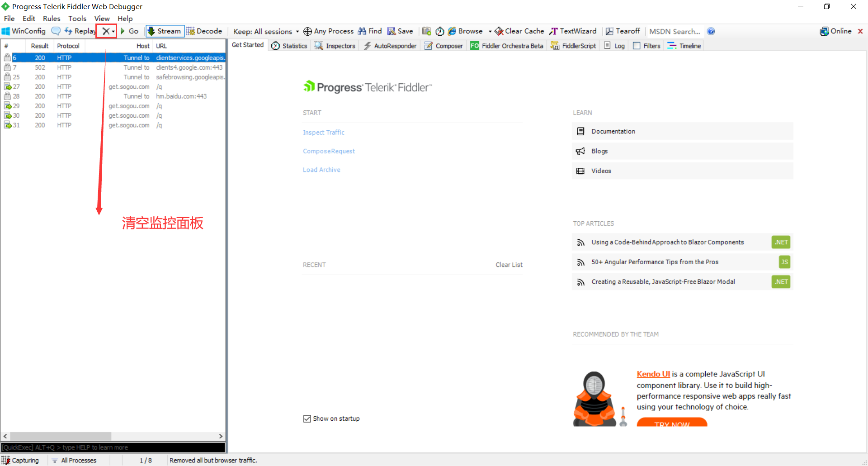Toggle Show on startup checkbox

[307, 418]
